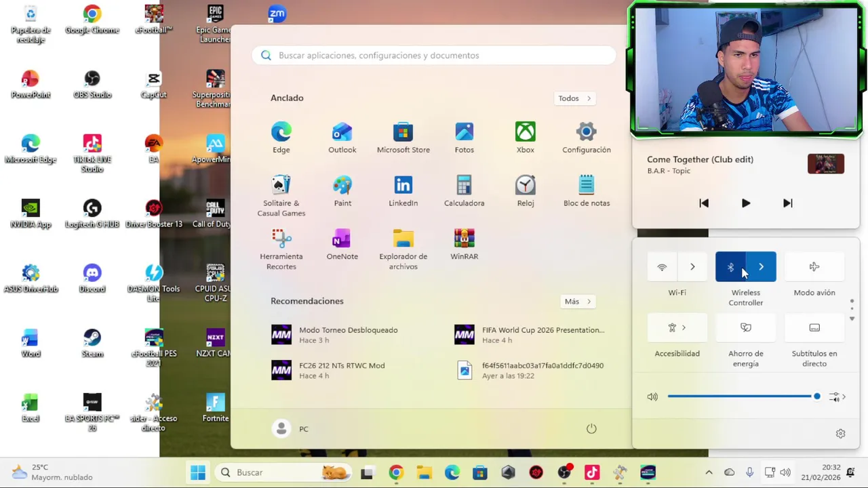The height and width of the screenshot is (488, 868).
Task: Select Logitech G HUB desktop shortcut
Action: pos(92,213)
